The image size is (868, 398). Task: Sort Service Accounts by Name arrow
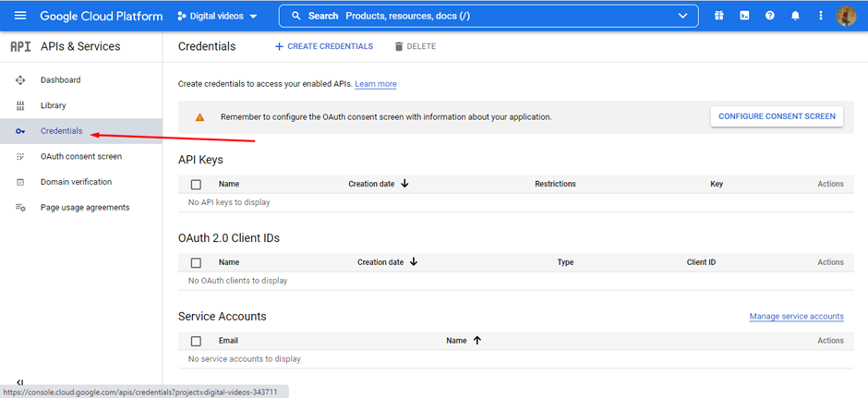pos(477,341)
